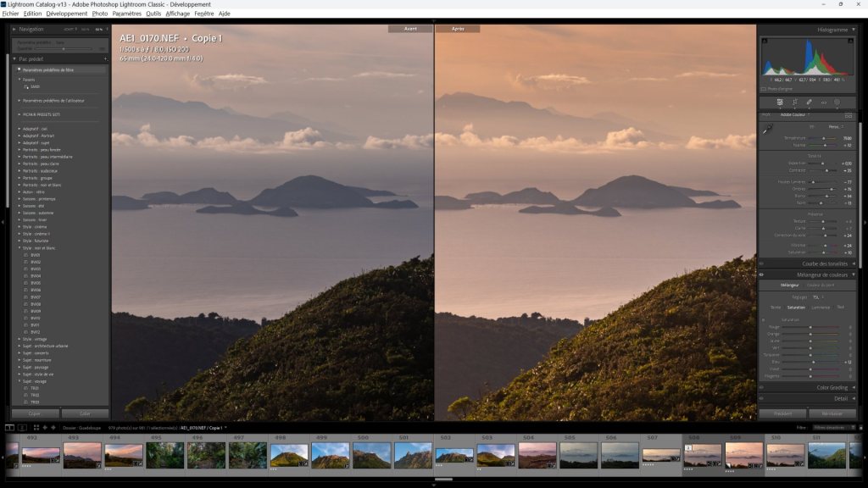The image size is (868, 488).
Task: Click the profile browser grid icon
Action: (x=849, y=114)
